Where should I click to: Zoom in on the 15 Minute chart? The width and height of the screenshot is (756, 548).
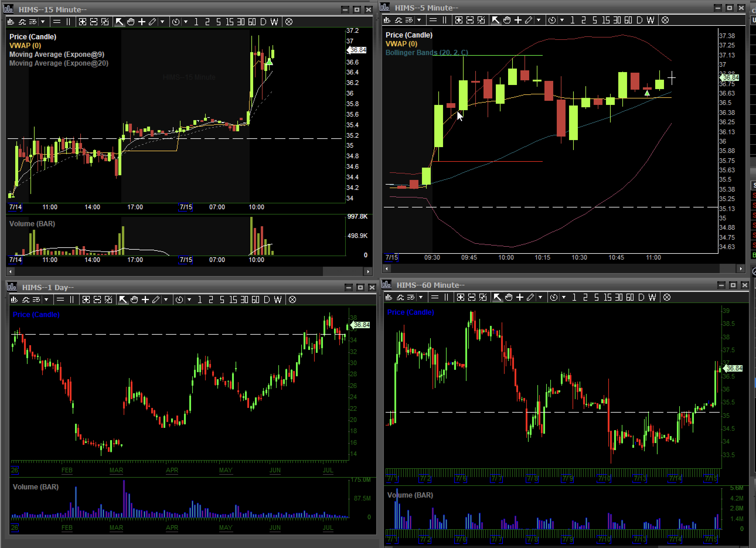tap(83, 22)
